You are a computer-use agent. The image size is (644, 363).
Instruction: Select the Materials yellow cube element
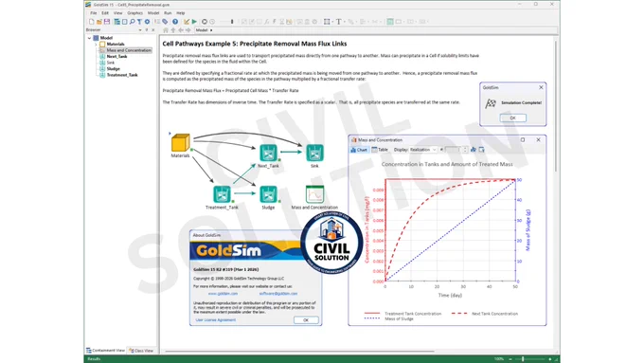coord(180,143)
